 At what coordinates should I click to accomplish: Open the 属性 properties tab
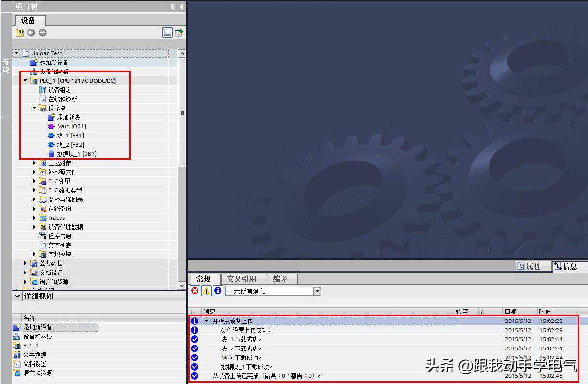pyautogui.click(x=529, y=266)
